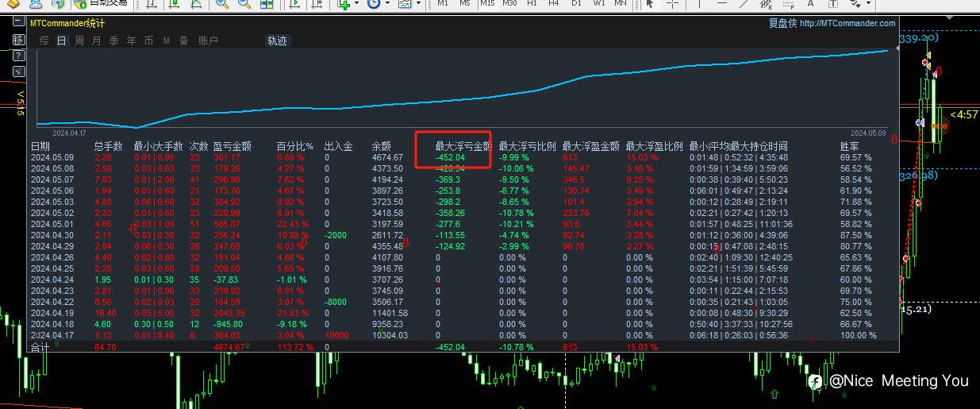Viewport: 980px width, 409px height.
Task: Select the H1 timeframe
Action: point(532,3)
